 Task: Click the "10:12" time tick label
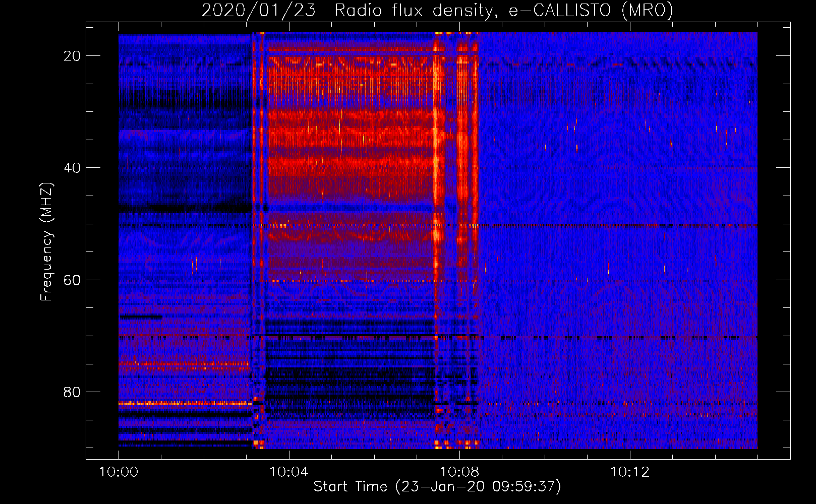629,472
